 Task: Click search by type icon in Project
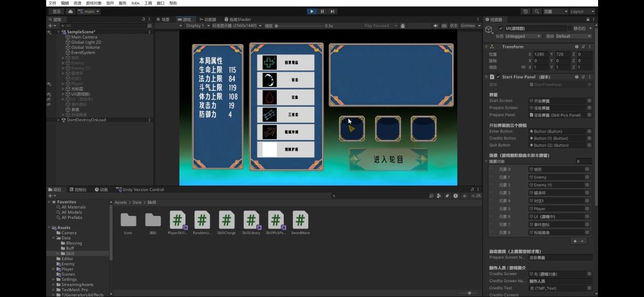[439, 196]
